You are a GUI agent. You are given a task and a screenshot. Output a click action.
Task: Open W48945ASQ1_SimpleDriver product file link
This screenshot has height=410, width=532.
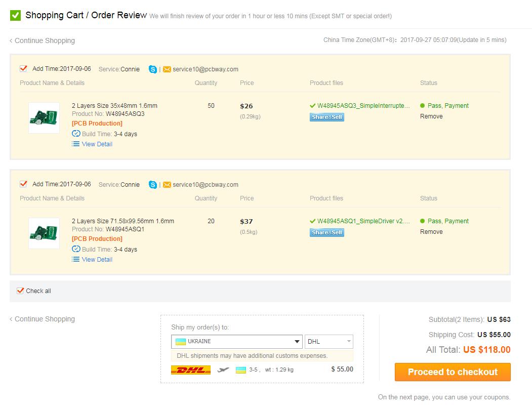click(363, 221)
